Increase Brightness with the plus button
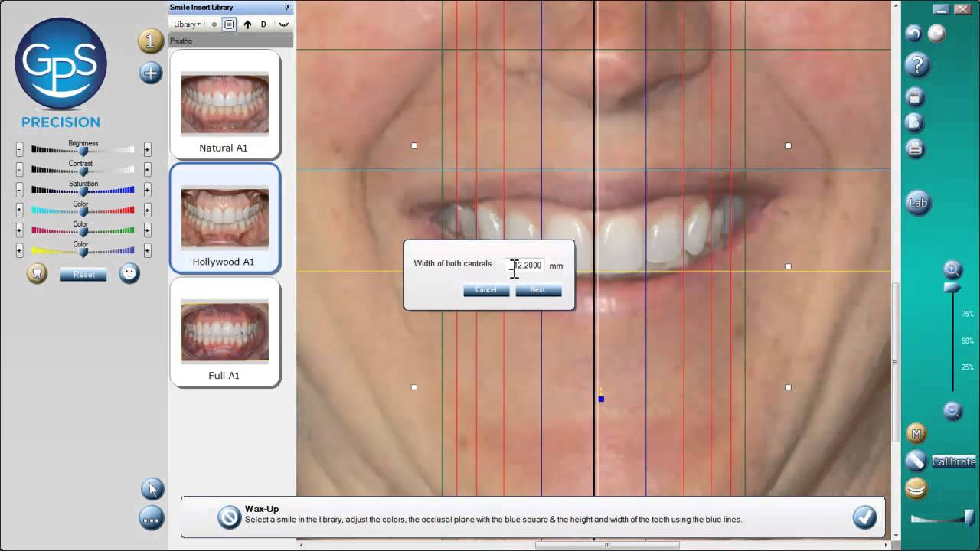Viewport: 980px width, 551px height. coord(147,150)
